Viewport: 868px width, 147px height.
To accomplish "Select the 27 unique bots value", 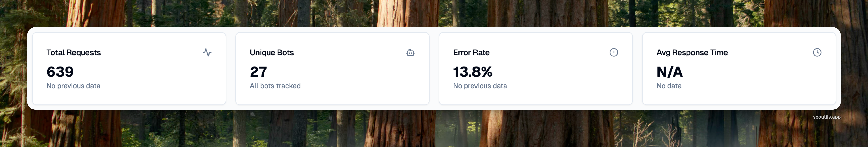I will point(258,72).
